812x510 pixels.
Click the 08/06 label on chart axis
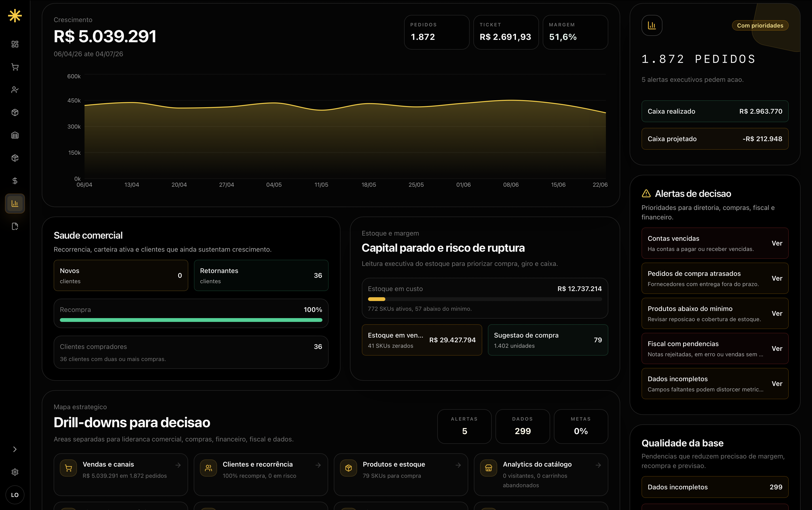pos(510,185)
